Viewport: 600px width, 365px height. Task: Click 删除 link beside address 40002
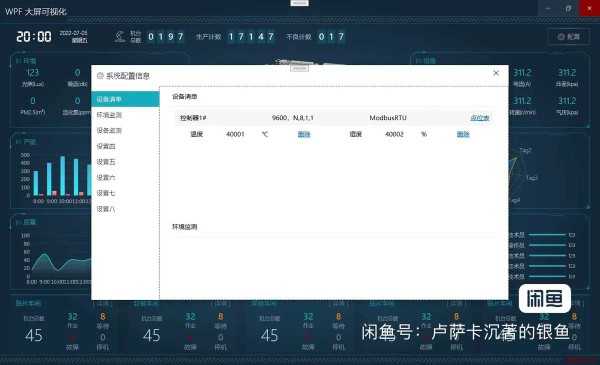coord(463,134)
